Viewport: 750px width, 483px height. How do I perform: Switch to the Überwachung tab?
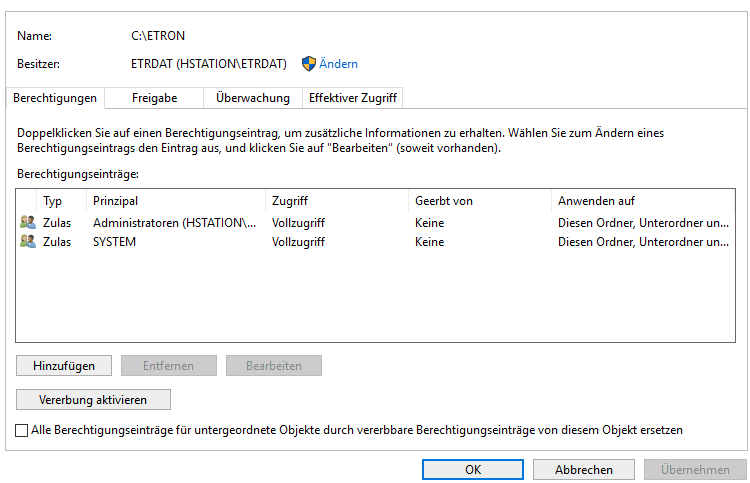(253, 98)
